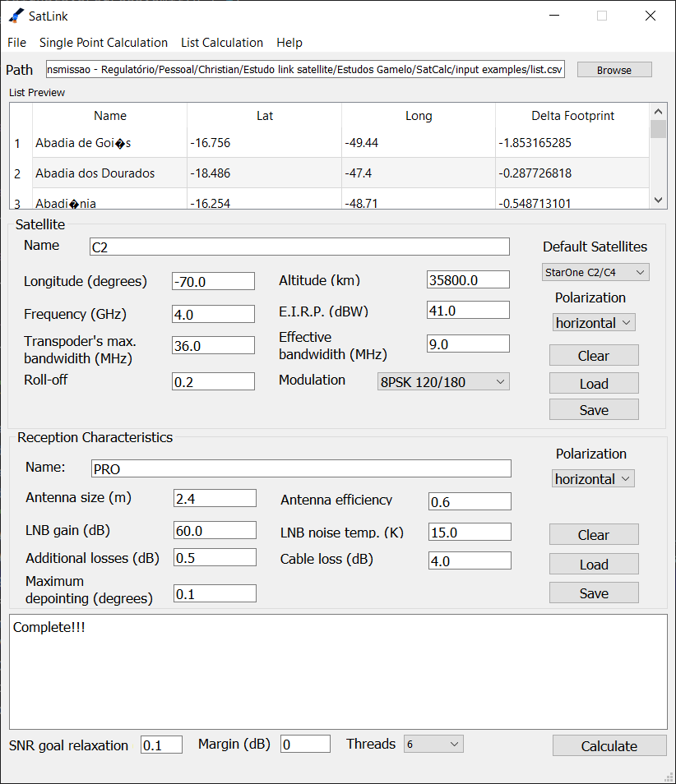Click Load in Reception Characteristics

pyautogui.click(x=594, y=564)
